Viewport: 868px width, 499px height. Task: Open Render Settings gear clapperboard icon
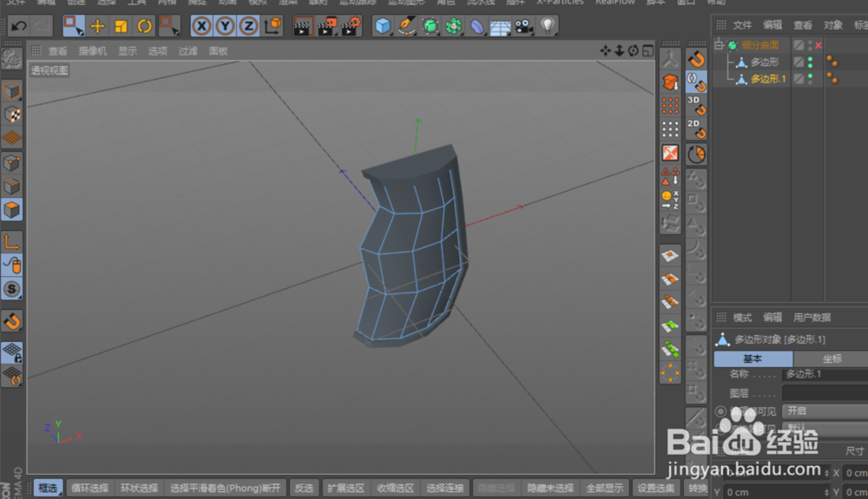351,26
